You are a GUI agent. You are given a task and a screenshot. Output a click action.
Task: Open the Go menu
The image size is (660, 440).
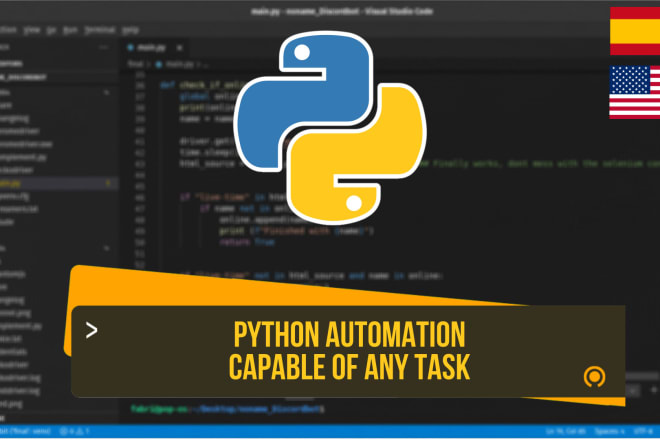coord(51,30)
